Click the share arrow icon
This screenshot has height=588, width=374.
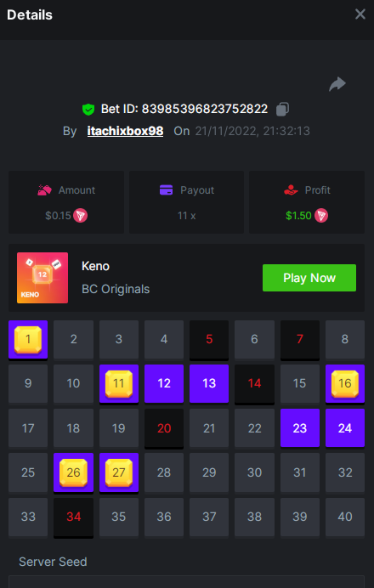[337, 84]
